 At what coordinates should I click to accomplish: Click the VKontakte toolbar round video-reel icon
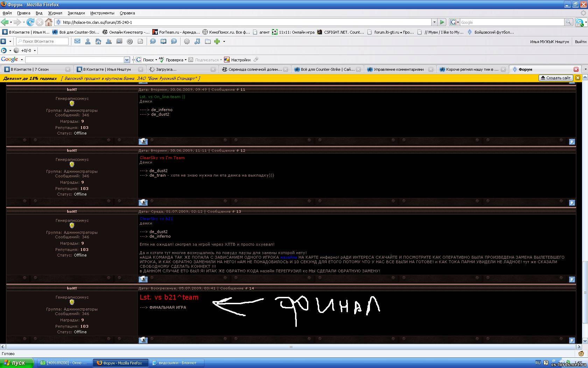[130, 41]
